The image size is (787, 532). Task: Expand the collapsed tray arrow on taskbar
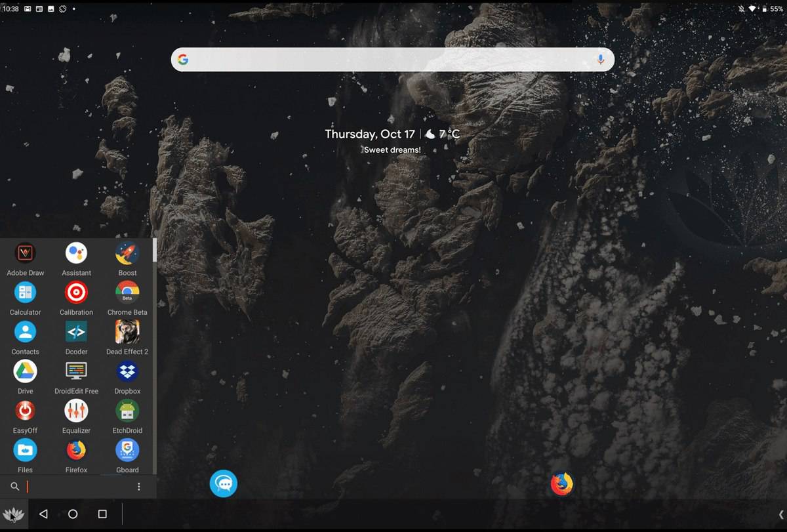[x=780, y=514]
